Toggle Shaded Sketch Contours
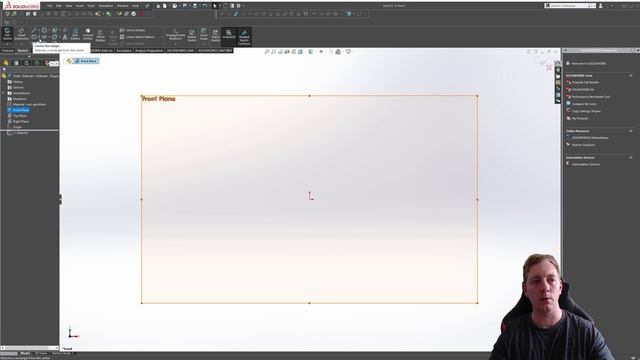 [244, 36]
